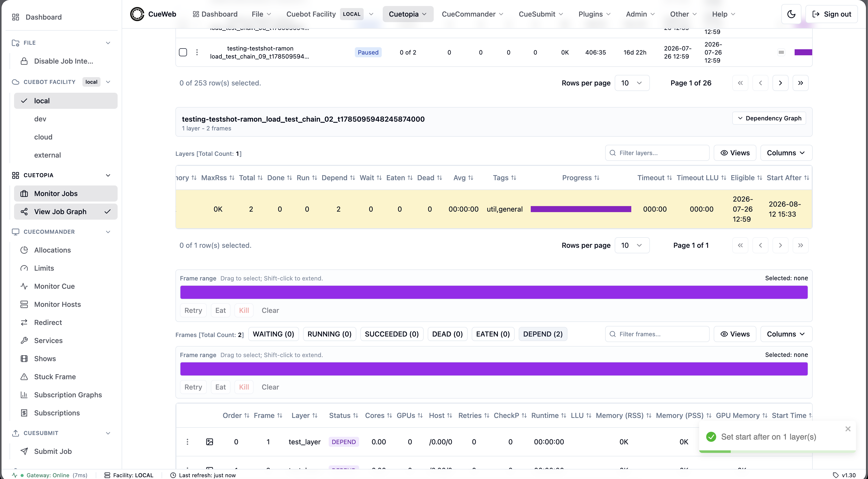Open layers Columns dropdown

[x=786, y=153]
